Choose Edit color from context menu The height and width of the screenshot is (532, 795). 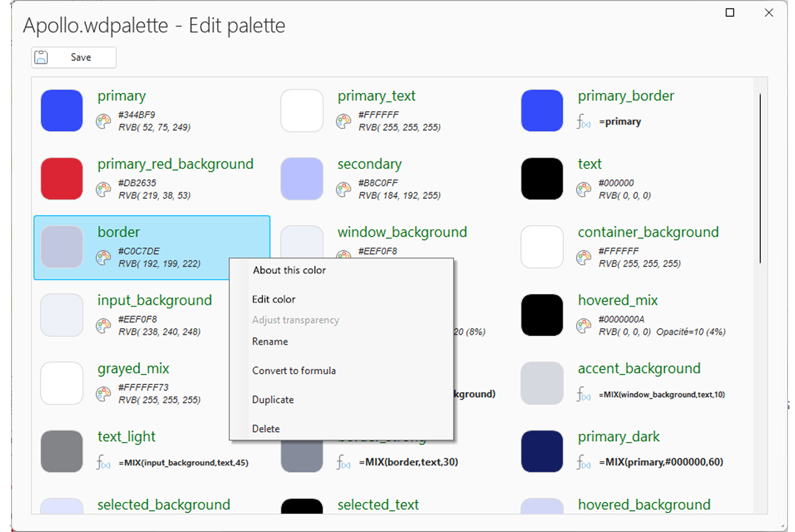pyautogui.click(x=274, y=300)
